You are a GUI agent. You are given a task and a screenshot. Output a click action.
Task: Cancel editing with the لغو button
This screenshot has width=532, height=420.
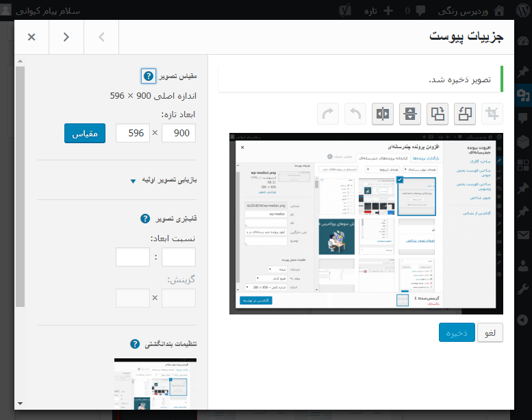point(490,332)
